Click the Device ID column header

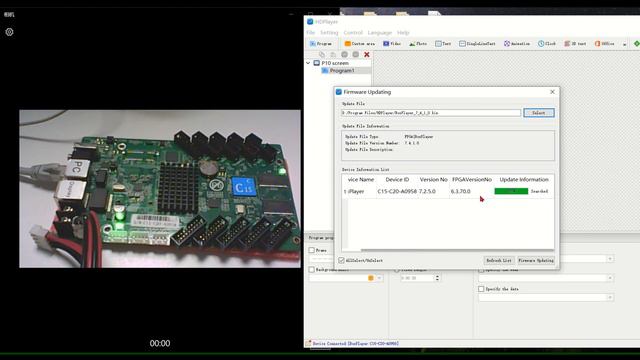(397, 180)
